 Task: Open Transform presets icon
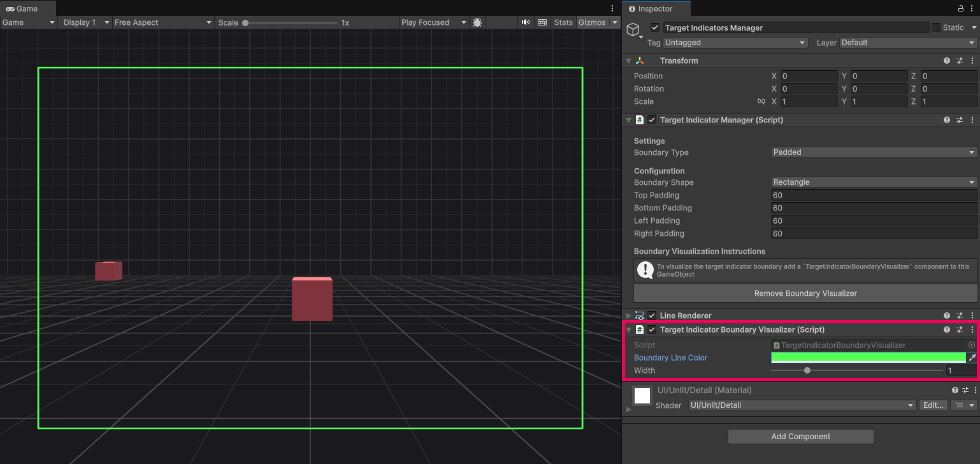(x=960, y=61)
